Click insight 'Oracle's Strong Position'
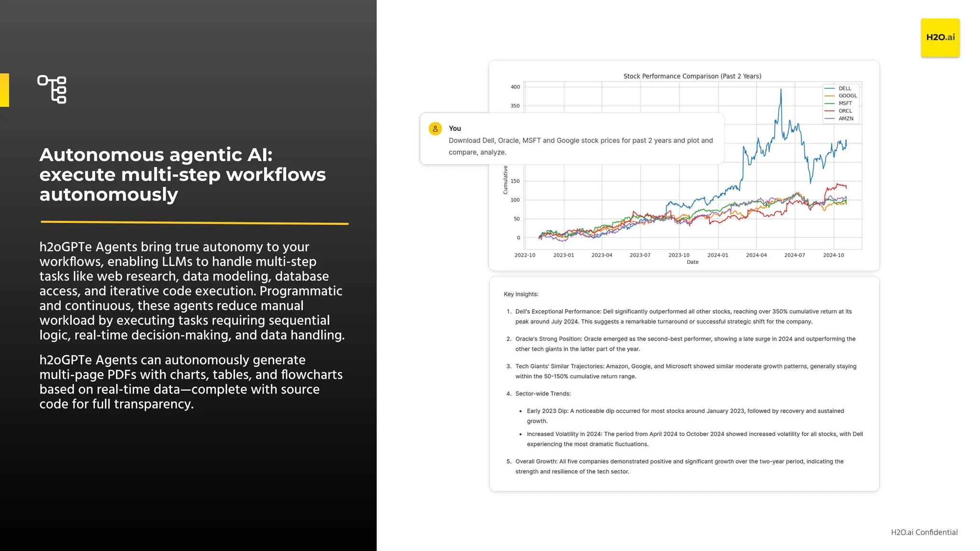This screenshot has width=980, height=551. [685, 344]
